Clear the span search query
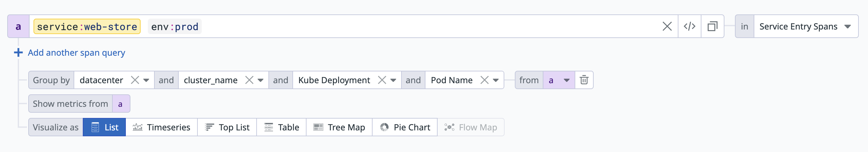Screen dimensions: 868x152 667,26
